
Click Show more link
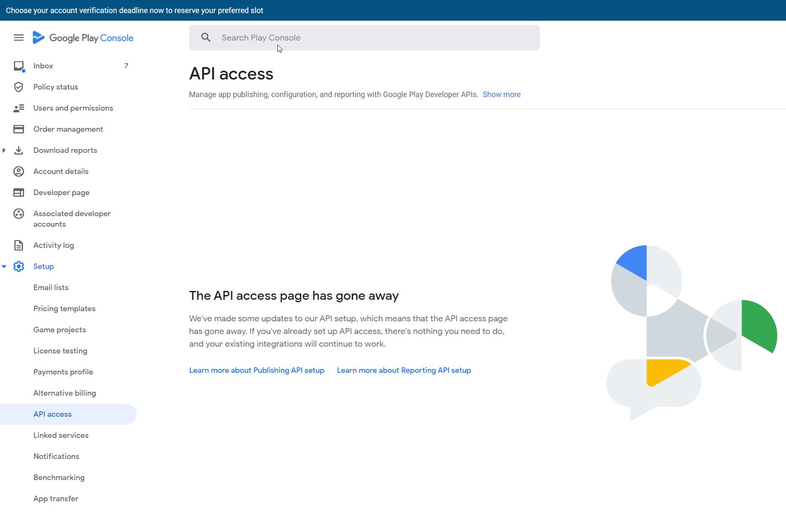(x=501, y=95)
